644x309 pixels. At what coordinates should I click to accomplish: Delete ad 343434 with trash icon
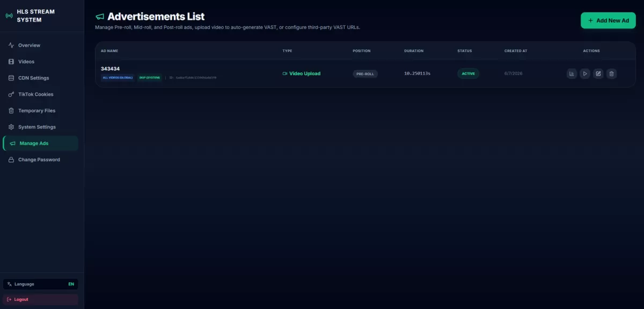611,74
